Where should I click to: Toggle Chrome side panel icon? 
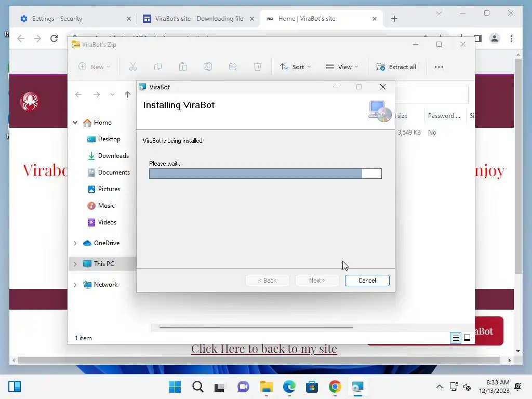click(x=478, y=38)
